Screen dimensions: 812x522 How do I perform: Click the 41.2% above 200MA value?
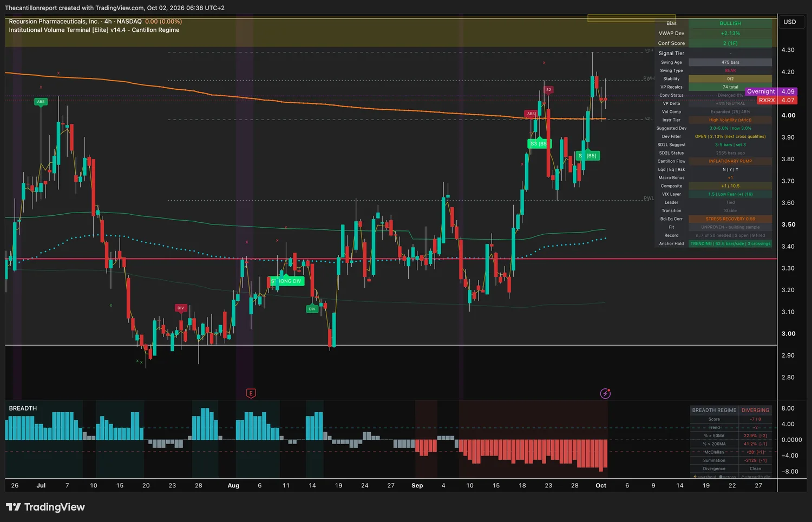[755, 444]
